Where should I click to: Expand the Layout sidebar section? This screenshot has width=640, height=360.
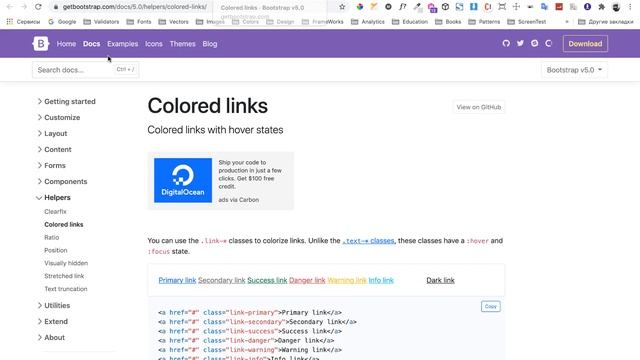[x=52, y=133]
